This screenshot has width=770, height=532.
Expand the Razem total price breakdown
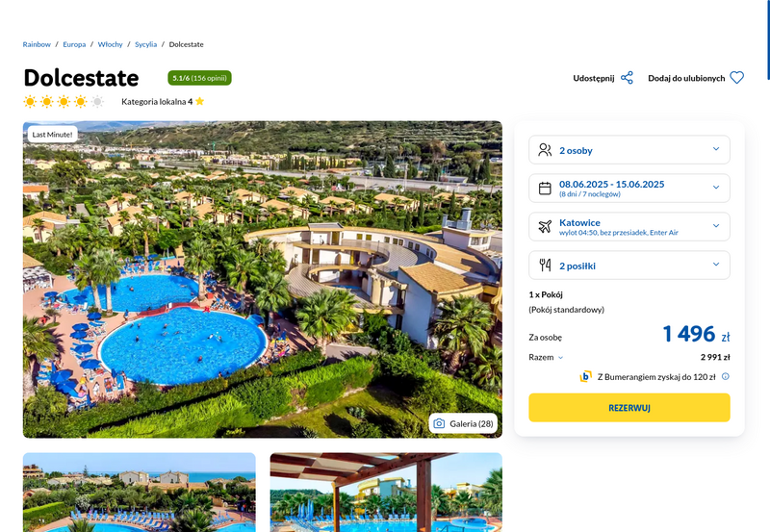click(x=546, y=357)
